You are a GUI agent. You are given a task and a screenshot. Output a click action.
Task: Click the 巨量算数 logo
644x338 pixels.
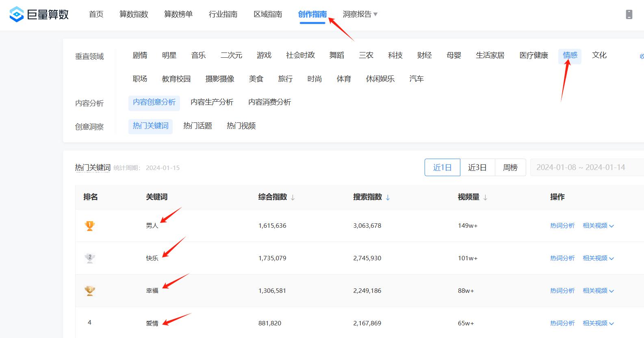(x=39, y=14)
